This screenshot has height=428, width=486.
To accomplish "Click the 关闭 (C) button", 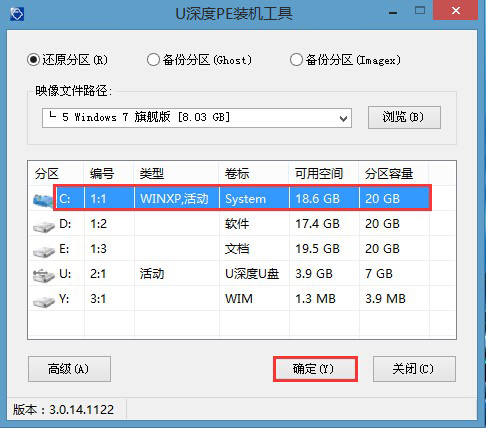I will 414,369.
